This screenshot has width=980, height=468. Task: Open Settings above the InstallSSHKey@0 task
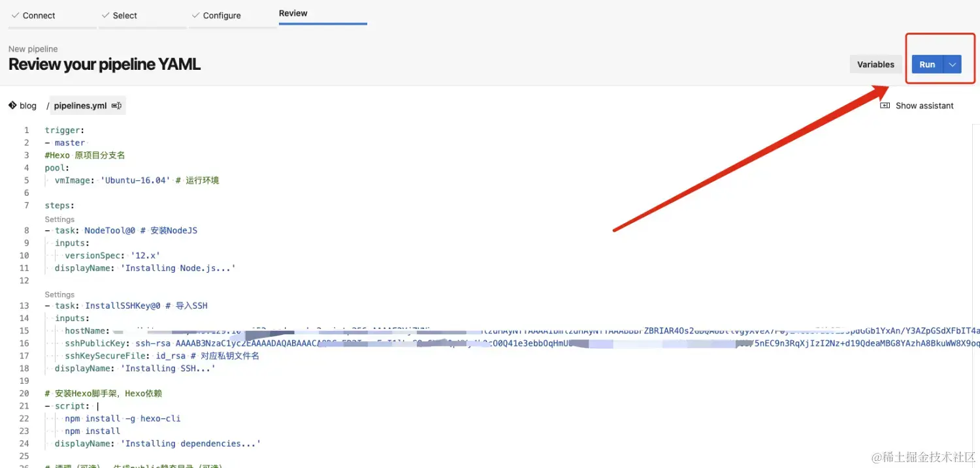[x=59, y=294]
